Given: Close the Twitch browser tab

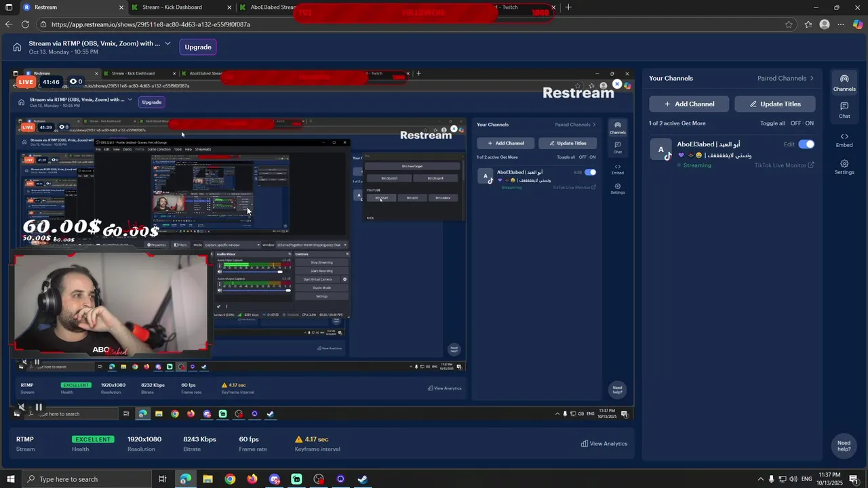Looking at the screenshot, I should [553, 7].
